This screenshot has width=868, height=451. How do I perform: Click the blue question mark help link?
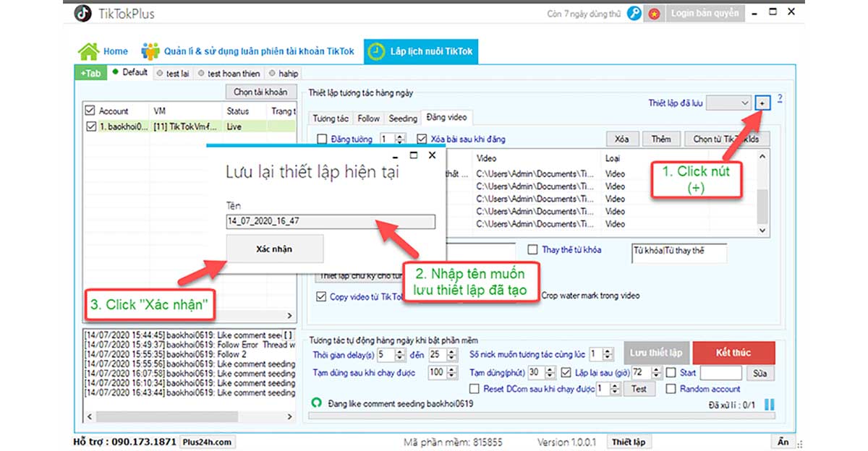click(x=780, y=98)
